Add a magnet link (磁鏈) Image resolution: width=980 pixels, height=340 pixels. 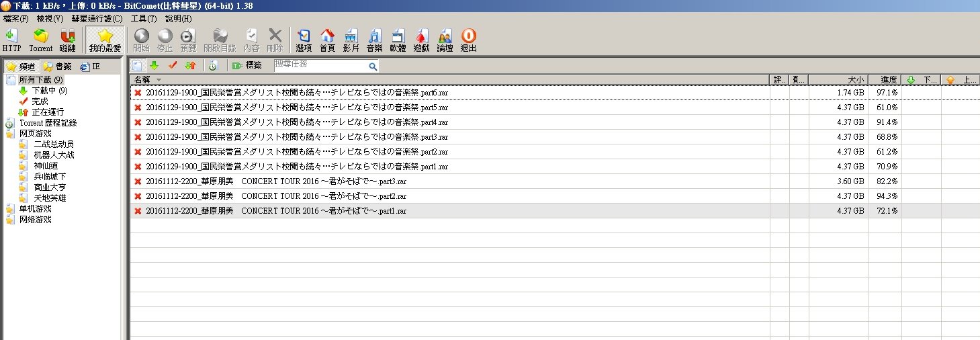68,40
